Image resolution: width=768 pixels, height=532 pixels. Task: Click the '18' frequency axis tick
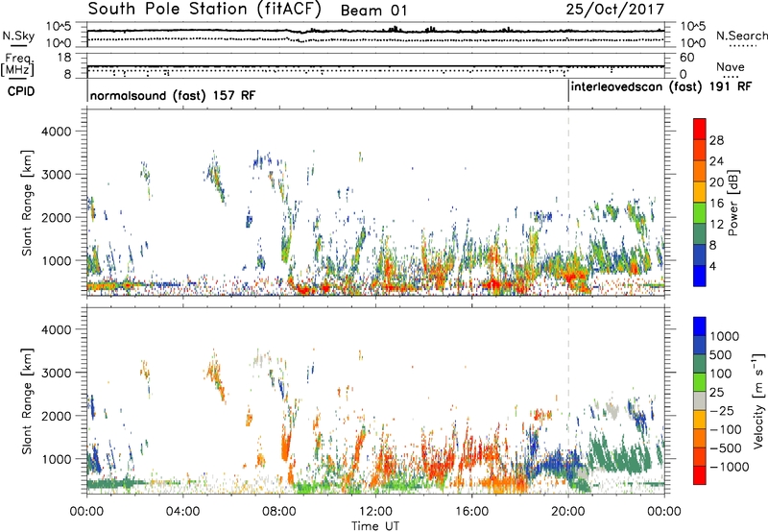click(64, 58)
